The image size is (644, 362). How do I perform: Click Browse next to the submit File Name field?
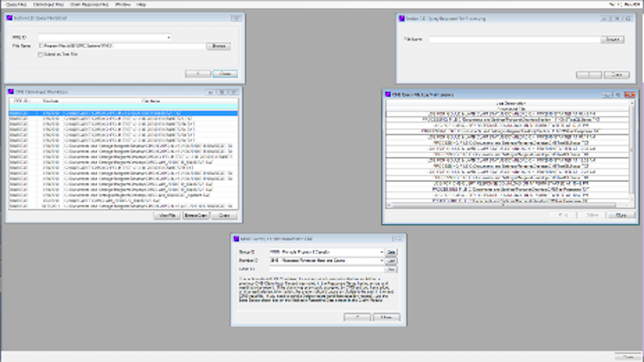pyautogui.click(x=219, y=46)
